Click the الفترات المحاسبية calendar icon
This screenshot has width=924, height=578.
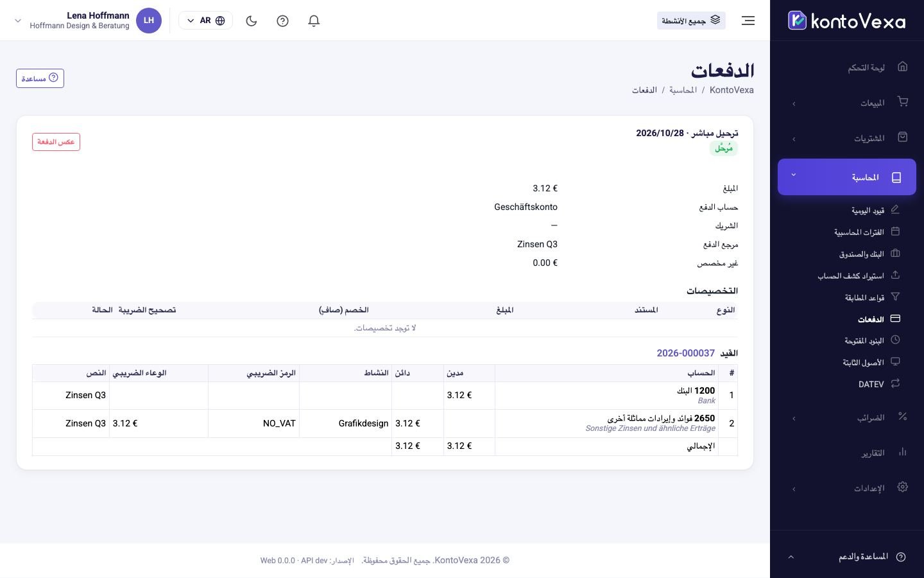pos(895,231)
